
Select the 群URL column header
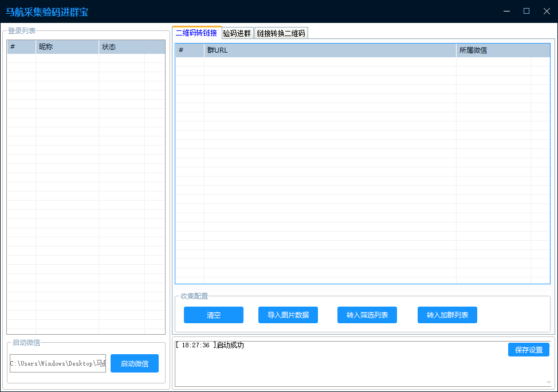330,50
